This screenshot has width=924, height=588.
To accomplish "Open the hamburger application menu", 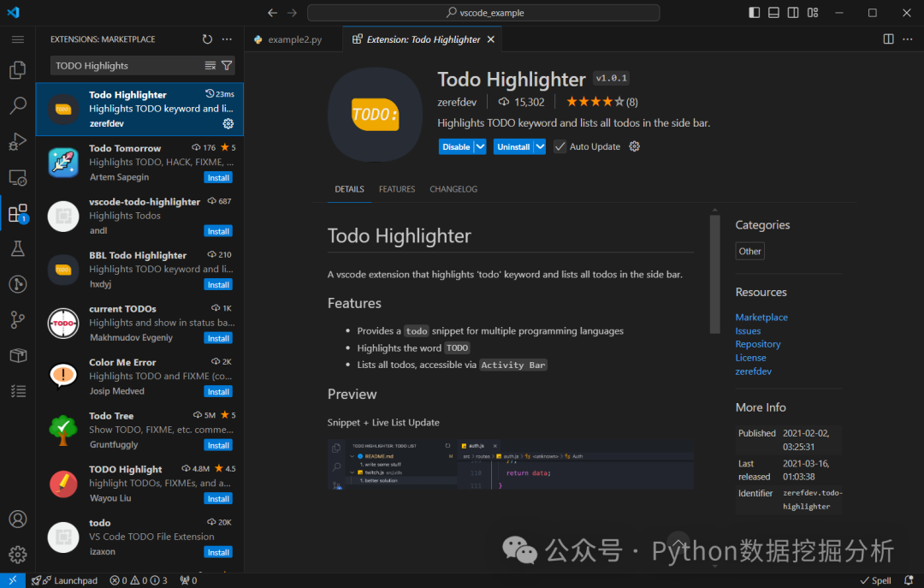I will (18, 39).
